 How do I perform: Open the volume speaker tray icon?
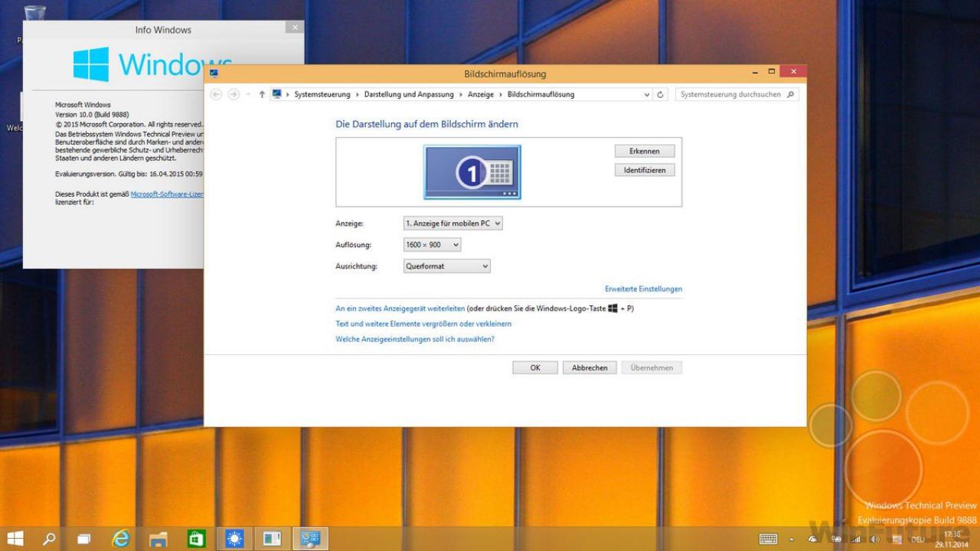[x=875, y=540]
